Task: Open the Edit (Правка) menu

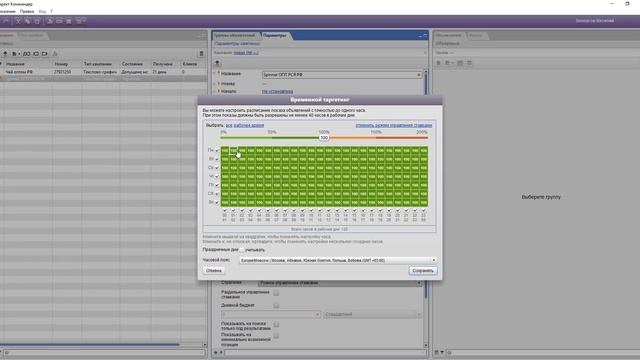Action: pos(27,11)
